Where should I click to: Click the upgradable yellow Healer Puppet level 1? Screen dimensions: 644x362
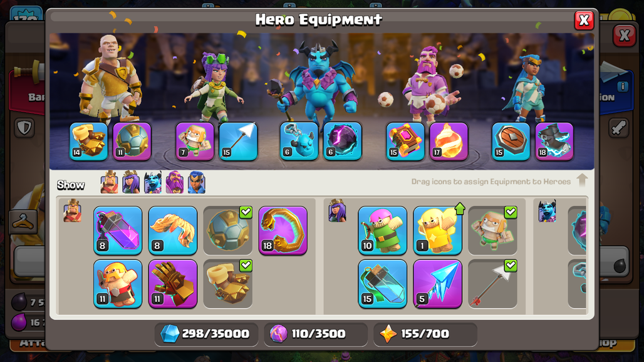pos(437,230)
